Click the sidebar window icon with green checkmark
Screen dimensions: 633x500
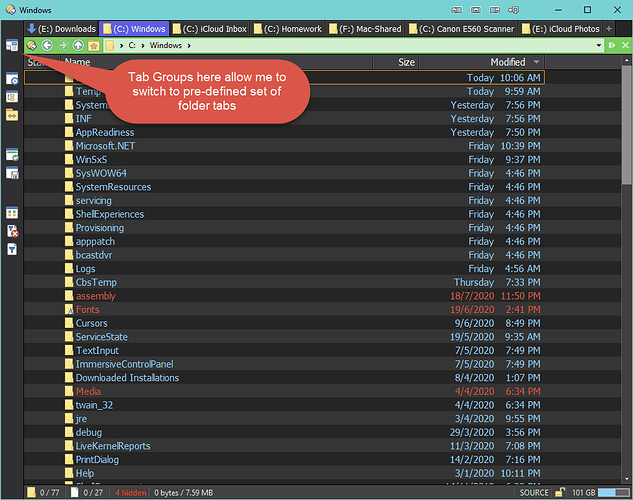coord(12,155)
